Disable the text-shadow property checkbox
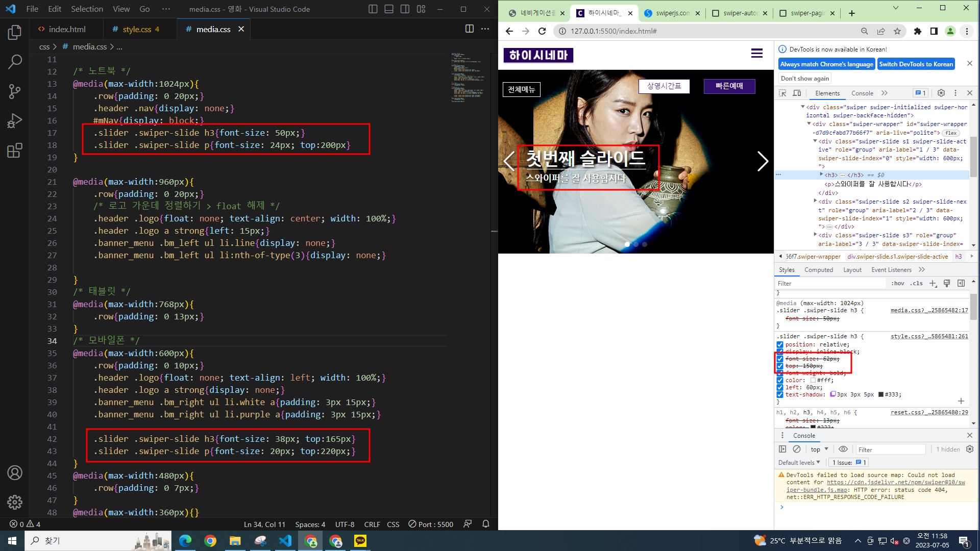Image resolution: width=980 pixels, height=551 pixels. (x=780, y=394)
